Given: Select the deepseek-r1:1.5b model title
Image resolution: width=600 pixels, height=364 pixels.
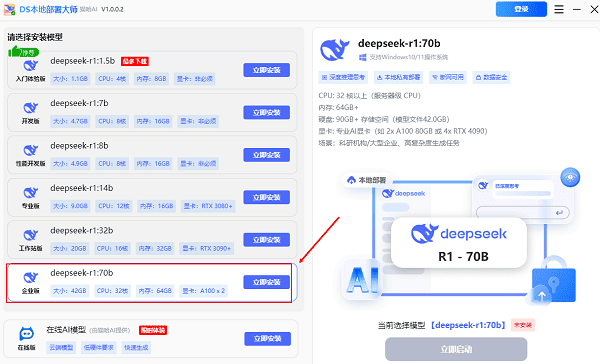Looking at the screenshot, I should click(x=83, y=61).
